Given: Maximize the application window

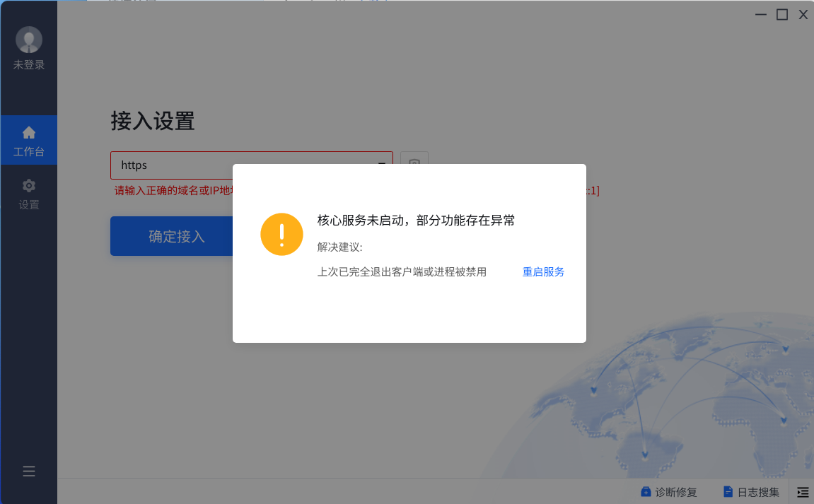Looking at the screenshot, I should coord(781,15).
